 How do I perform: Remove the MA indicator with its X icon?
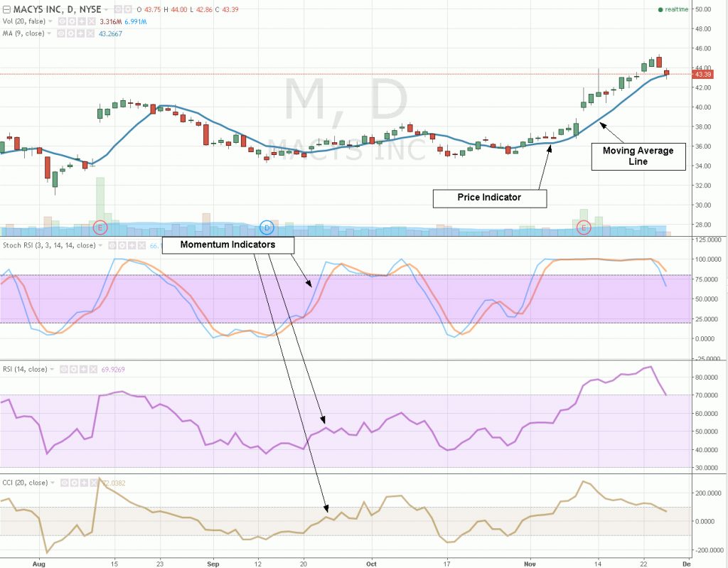click(x=90, y=33)
